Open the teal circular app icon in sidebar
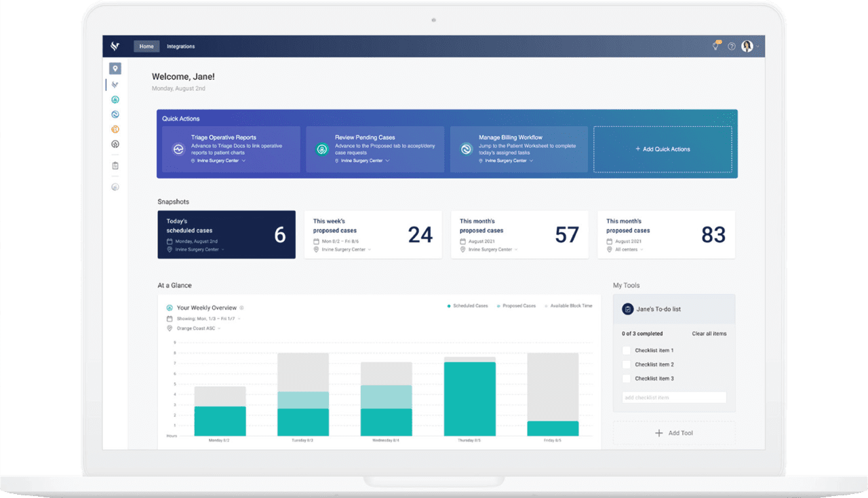This screenshot has width=868, height=498. point(115,99)
